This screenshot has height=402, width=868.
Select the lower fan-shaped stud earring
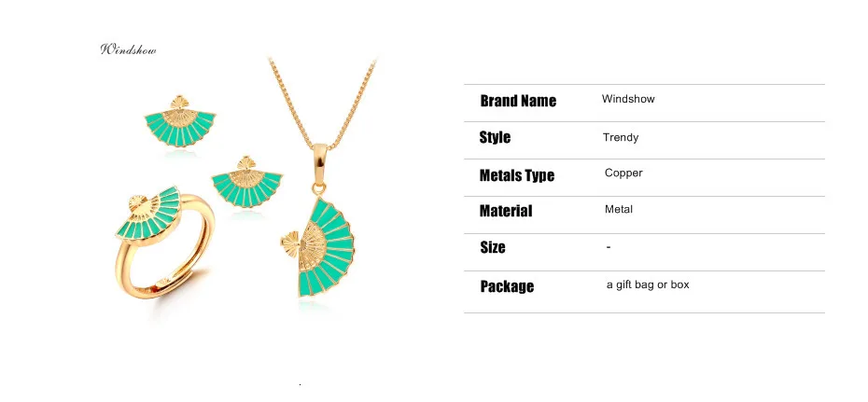click(x=247, y=182)
